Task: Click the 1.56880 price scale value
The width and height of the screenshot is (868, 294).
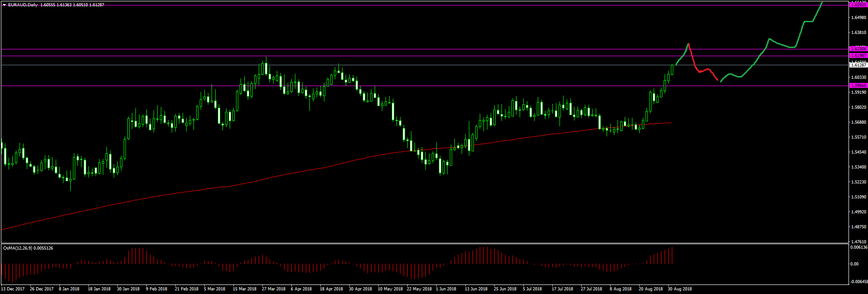Action: (859, 122)
